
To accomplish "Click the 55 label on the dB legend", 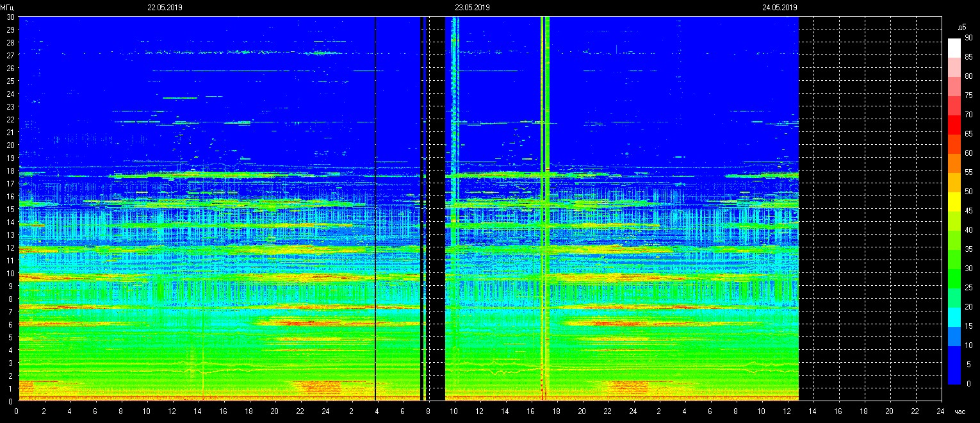I will 968,172.
